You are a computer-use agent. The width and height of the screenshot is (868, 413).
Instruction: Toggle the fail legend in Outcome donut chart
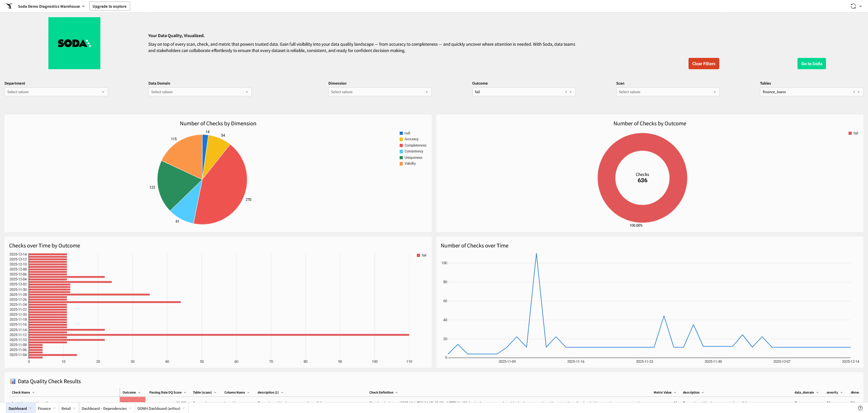[x=855, y=133]
